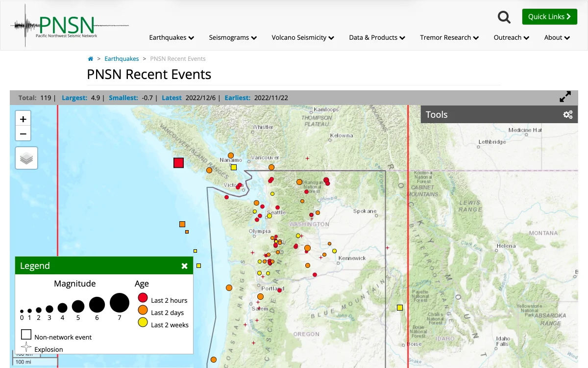Open the Volcano Seismicity menu
Screen dimensions: 588x368
303,37
